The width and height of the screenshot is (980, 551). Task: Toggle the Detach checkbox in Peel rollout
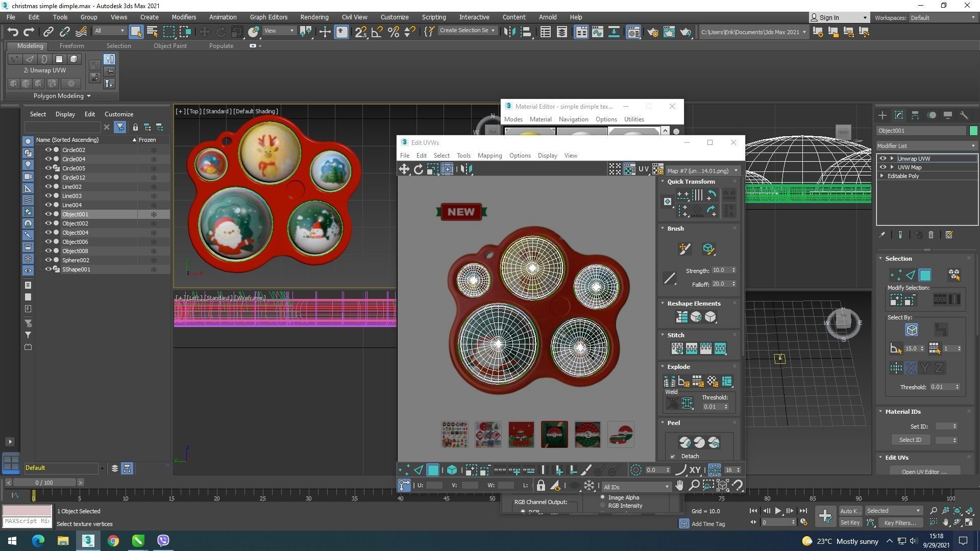click(x=672, y=457)
